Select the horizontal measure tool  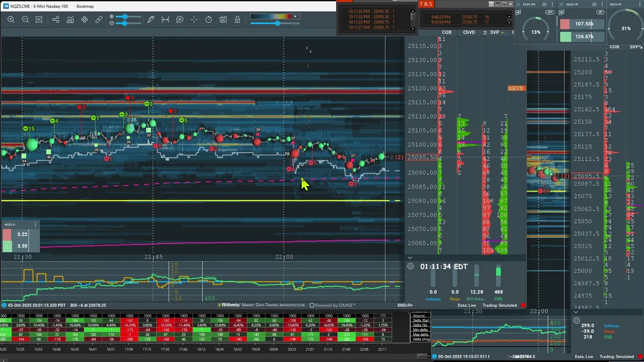(x=165, y=20)
